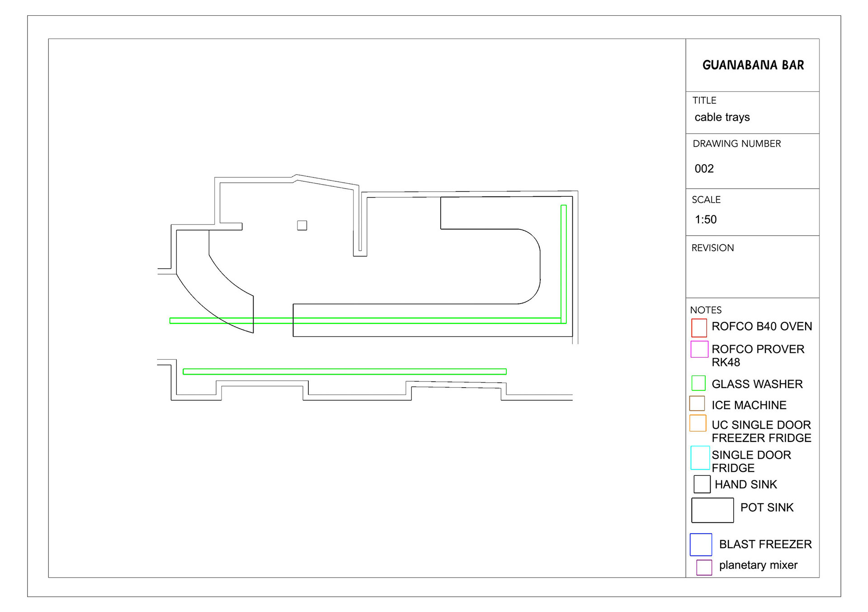
Task: Click the small square column in floor plan
Action: pos(302,225)
